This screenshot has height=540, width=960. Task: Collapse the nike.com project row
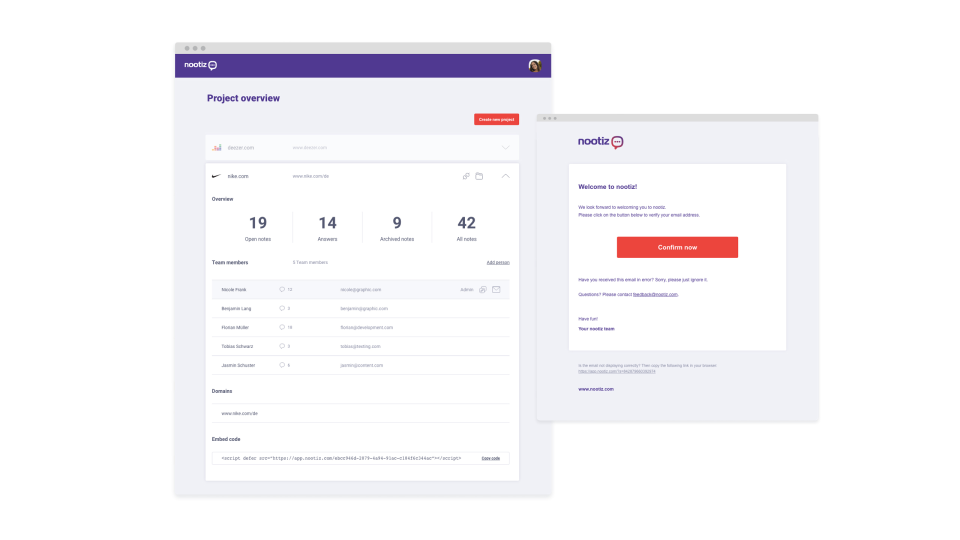pyautogui.click(x=505, y=176)
